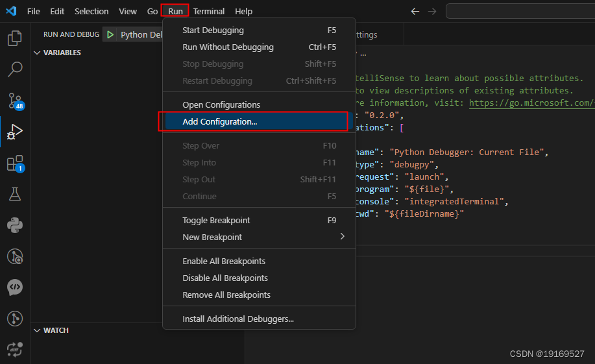Viewport: 595px width, 364px height.
Task: Click the RUN AND DEBUG panel title
Action: pos(71,34)
